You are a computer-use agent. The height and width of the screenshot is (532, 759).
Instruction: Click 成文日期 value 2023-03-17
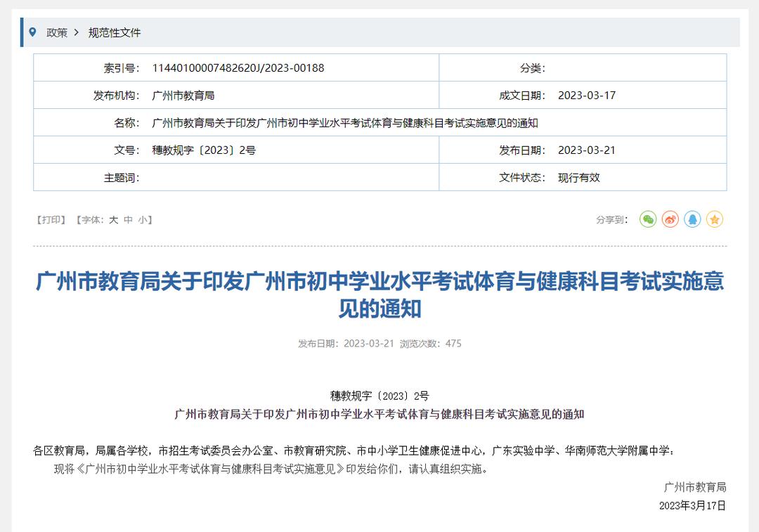click(x=587, y=96)
